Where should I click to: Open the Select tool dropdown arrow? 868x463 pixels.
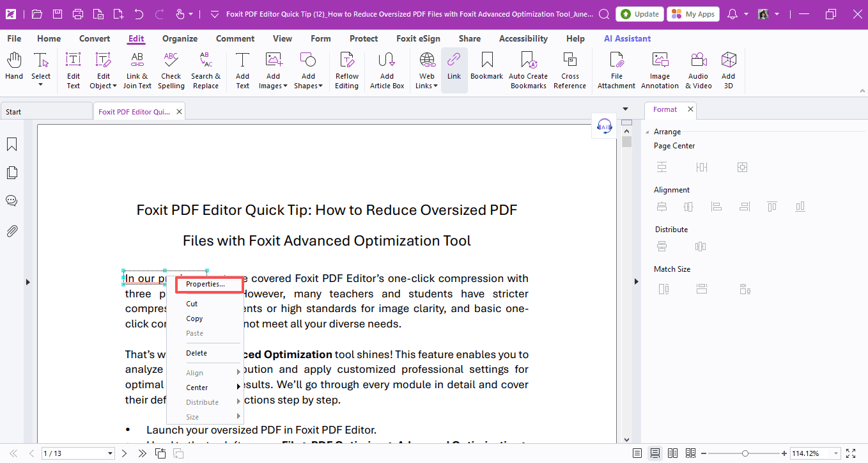(41, 85)
